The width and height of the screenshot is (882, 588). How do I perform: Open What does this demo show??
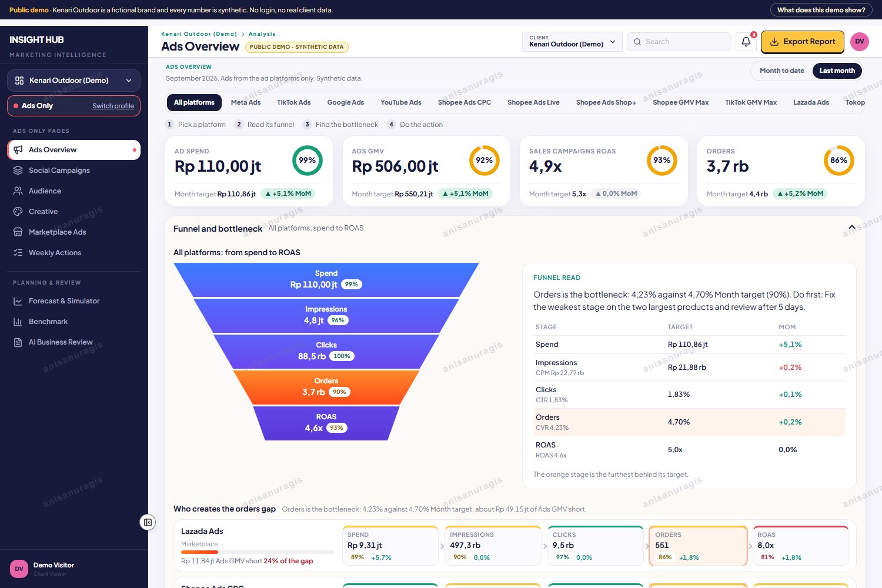pyautogui.click(x=821, y=10)
